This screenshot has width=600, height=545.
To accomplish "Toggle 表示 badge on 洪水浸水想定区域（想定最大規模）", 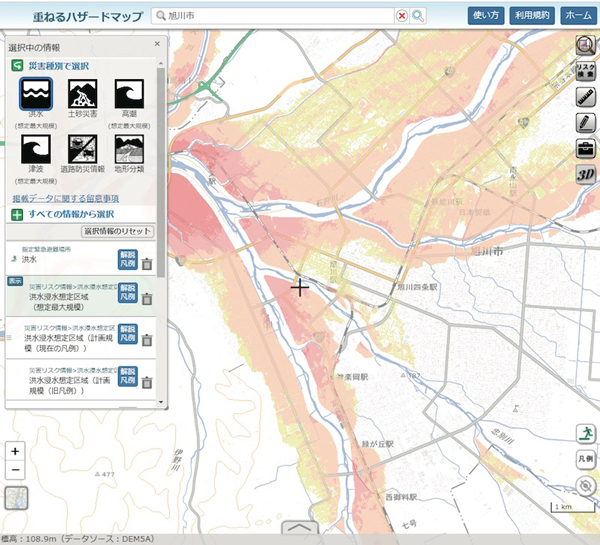I will 15,281.
